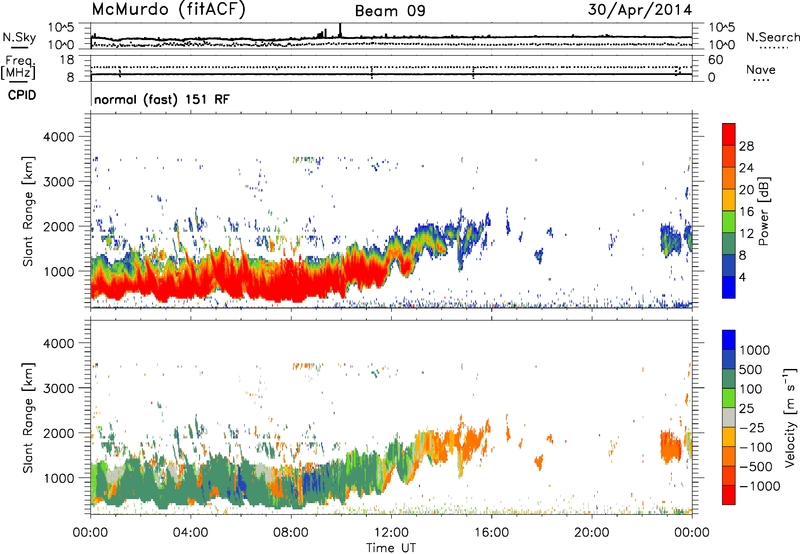Click the "18" frequency axis tick label

click(67, 60)
